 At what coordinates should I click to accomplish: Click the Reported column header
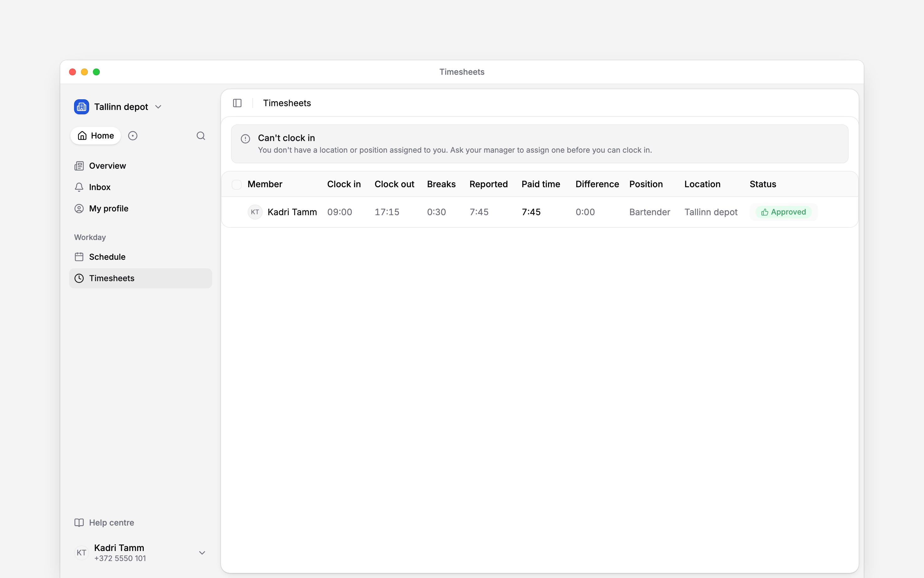(x=489, y=184)
